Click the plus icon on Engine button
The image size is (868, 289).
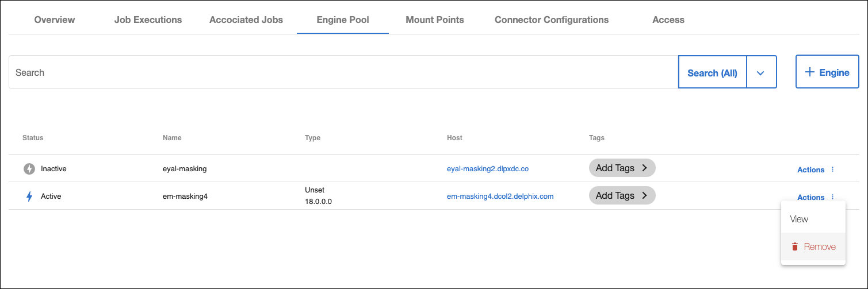810,72
